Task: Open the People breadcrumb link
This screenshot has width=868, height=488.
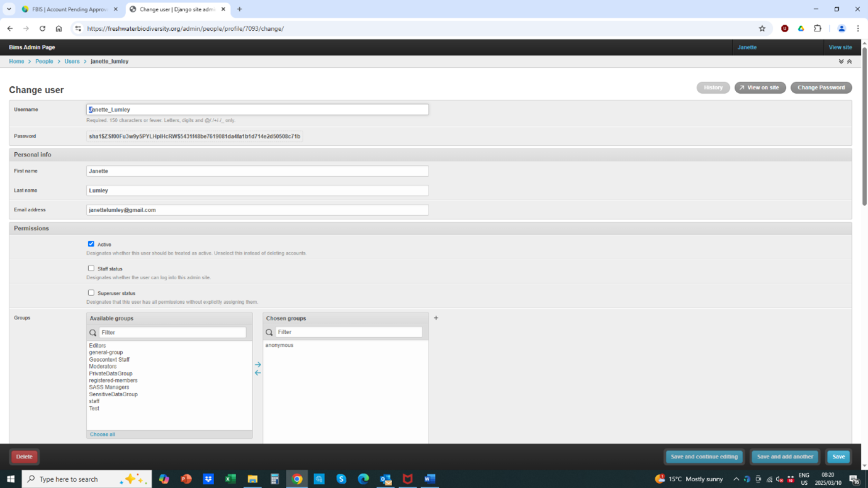Action: [x=44, y=62]
